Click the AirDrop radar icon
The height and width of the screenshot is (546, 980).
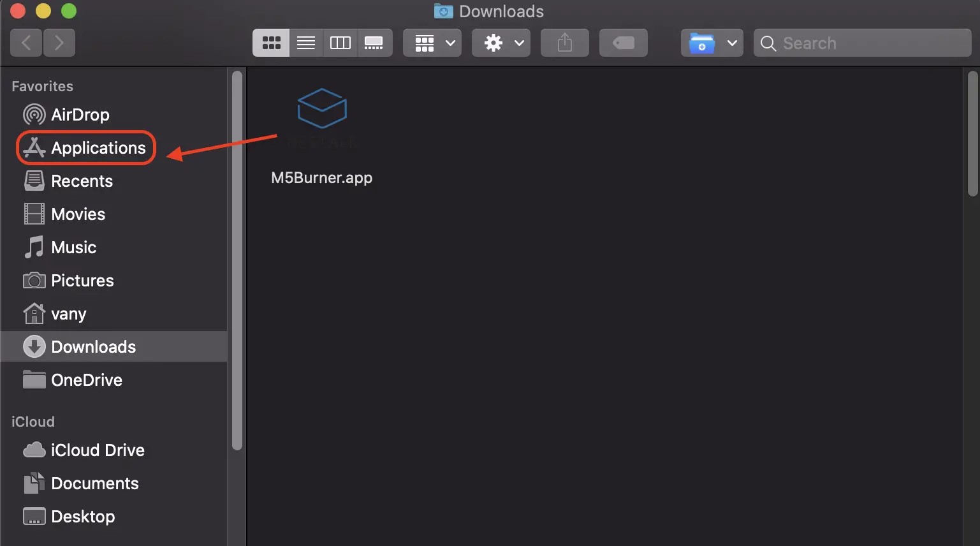tap(34, 115)
